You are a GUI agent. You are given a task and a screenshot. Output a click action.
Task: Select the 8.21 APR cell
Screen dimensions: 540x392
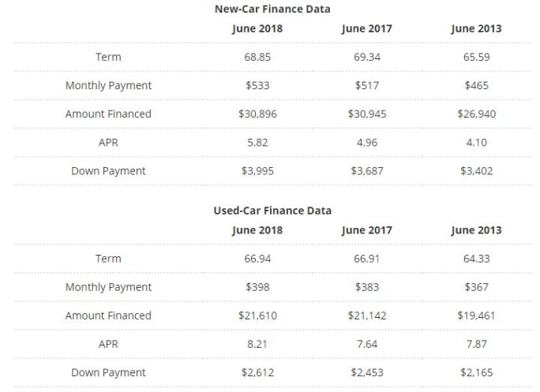[x=257, y=344]
